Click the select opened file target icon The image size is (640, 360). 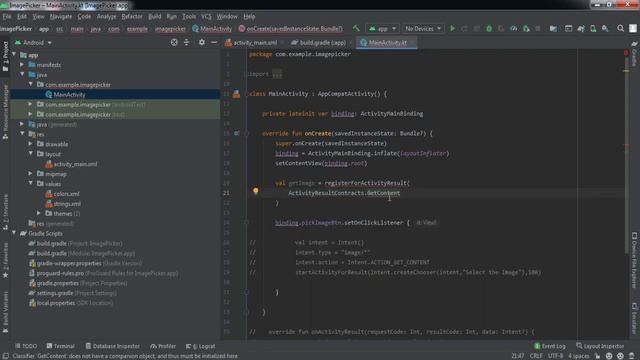pos(174,42)
